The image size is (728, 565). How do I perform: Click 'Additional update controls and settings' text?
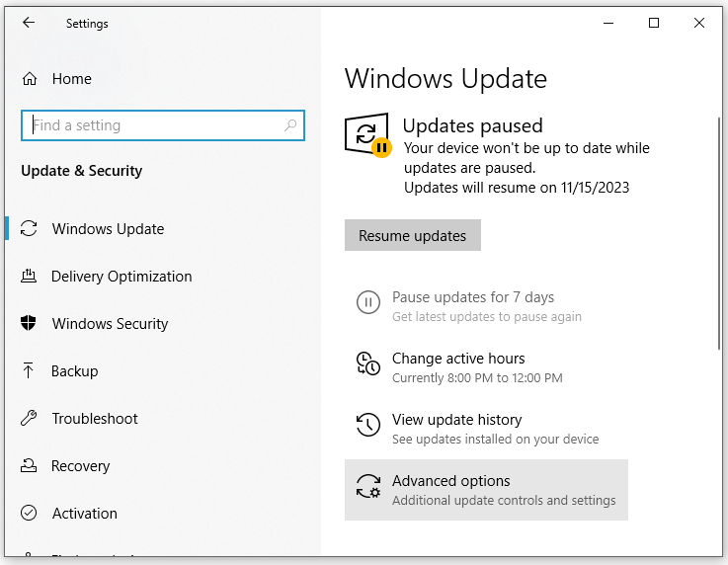pos(504,501)
